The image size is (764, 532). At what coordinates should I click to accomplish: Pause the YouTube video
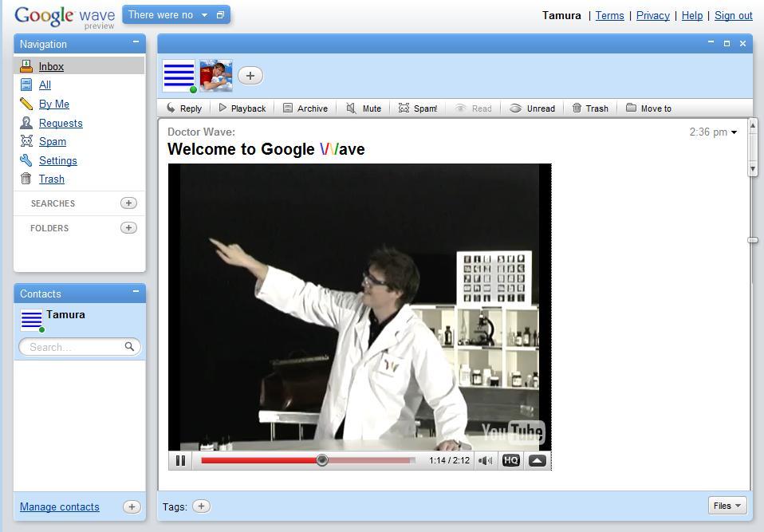(180, 460)
